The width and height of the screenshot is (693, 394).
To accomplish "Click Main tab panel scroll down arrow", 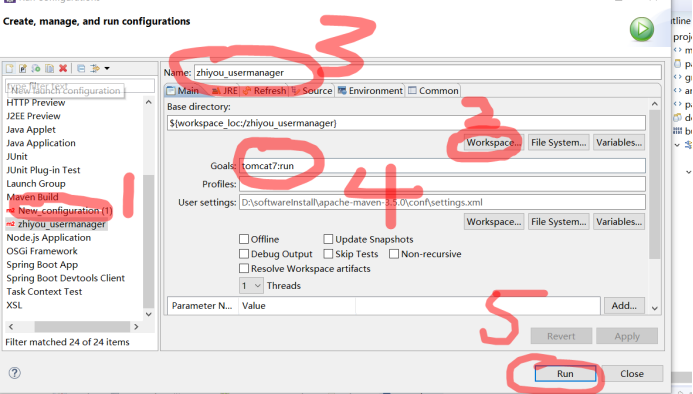I will pyautogui.click(x=655, y=308).
